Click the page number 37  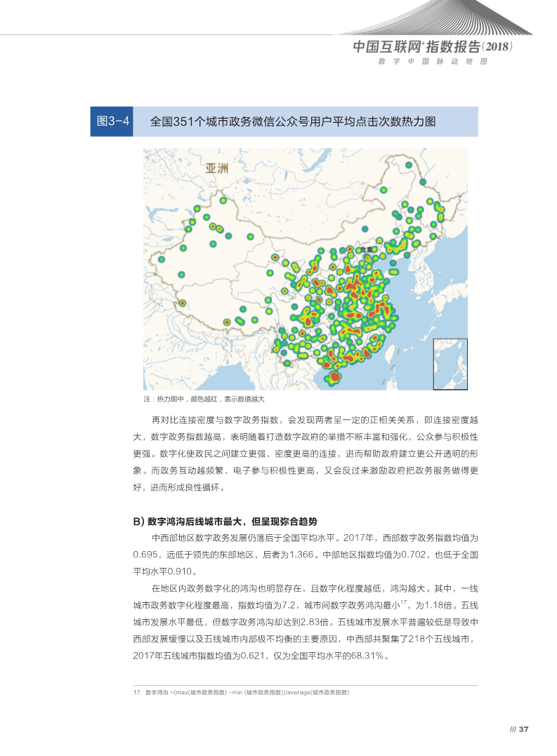523,729
